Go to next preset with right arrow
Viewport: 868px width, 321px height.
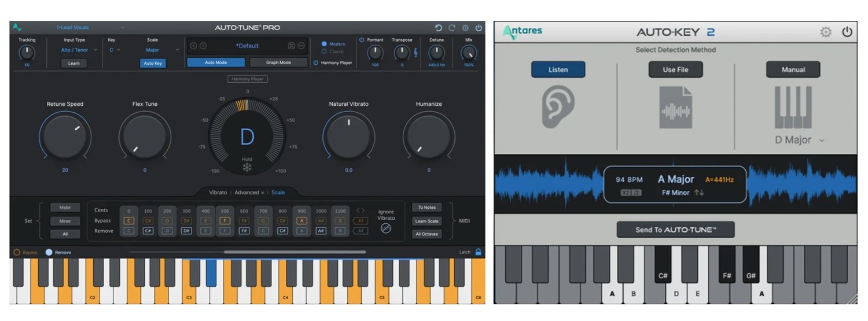click(203, 46)
